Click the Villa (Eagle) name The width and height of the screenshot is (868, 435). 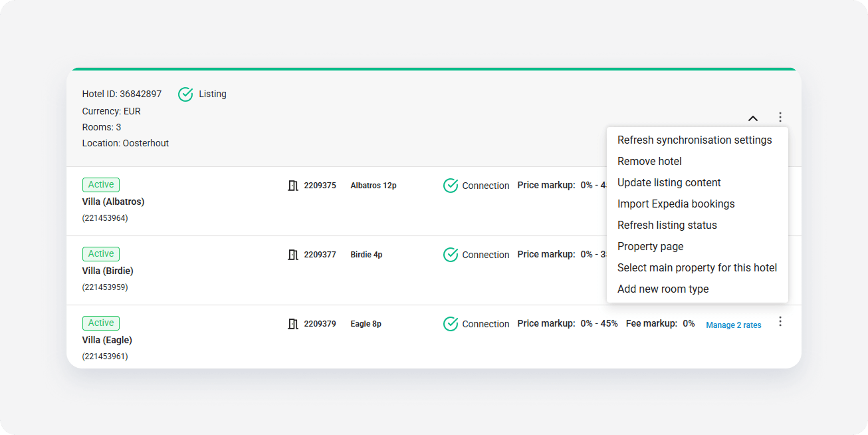click(x=107, y=340)
